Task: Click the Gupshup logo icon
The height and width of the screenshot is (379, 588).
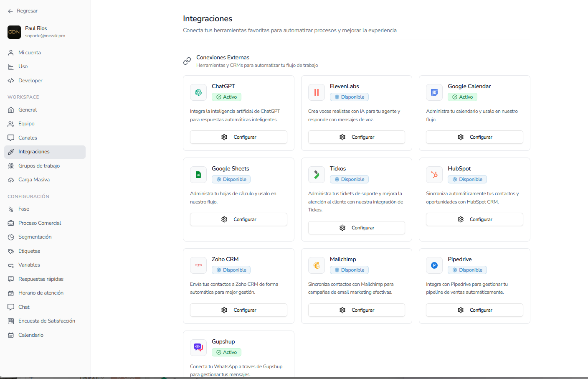Action: [x=198, y=348]
